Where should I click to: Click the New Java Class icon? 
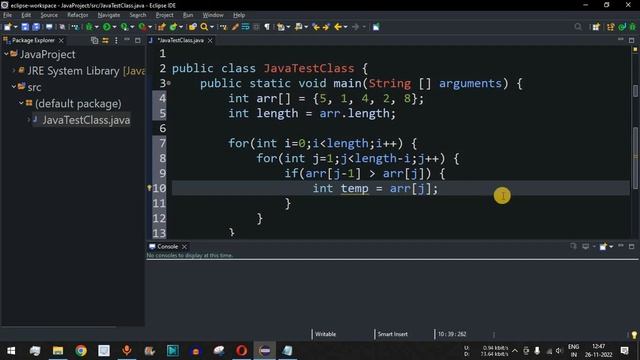[173, 27]
